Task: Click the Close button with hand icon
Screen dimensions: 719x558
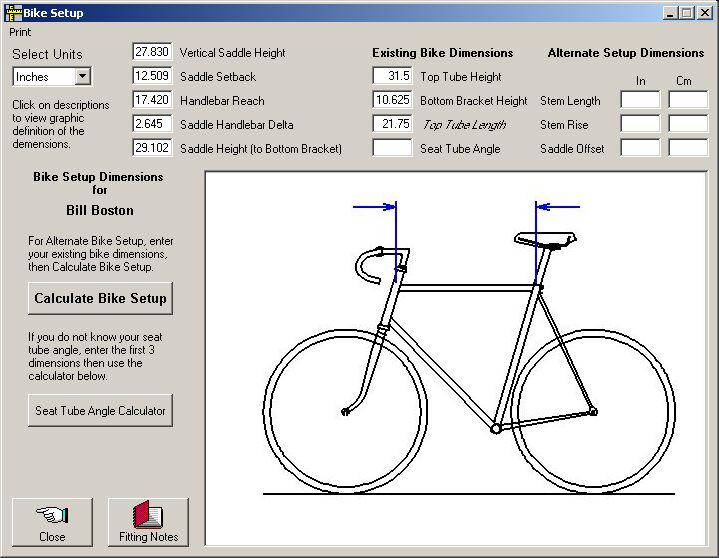Action: tap(52, 523)
